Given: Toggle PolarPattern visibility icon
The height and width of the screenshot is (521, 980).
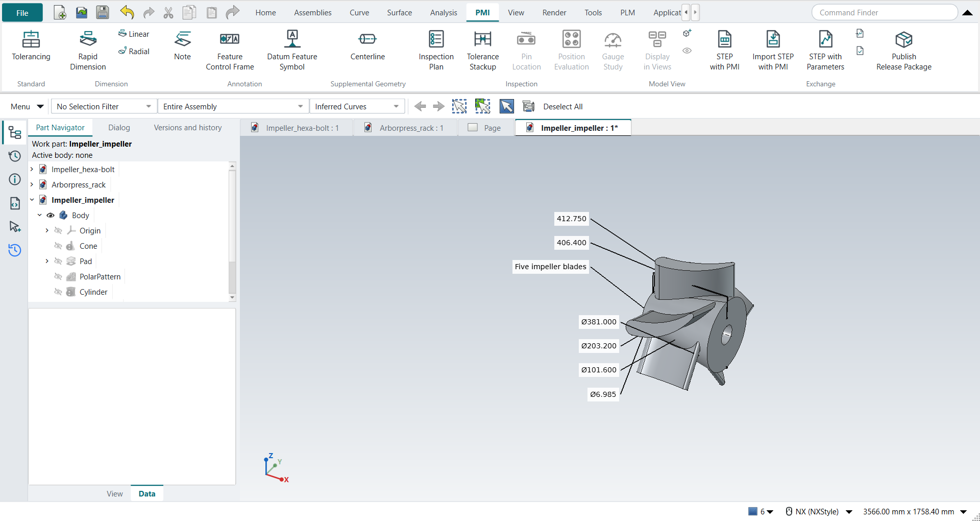Looking at the screenshot, I should coord(58,277).
